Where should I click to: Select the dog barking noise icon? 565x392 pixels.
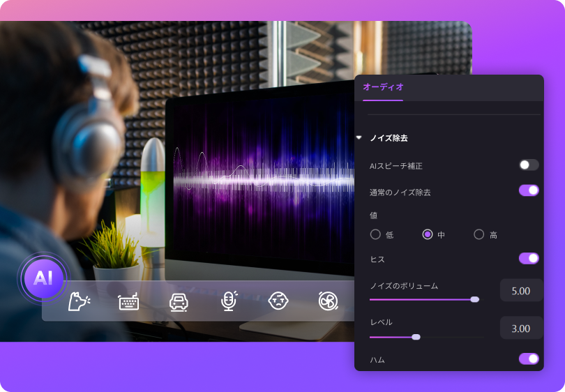click(79, 301)
